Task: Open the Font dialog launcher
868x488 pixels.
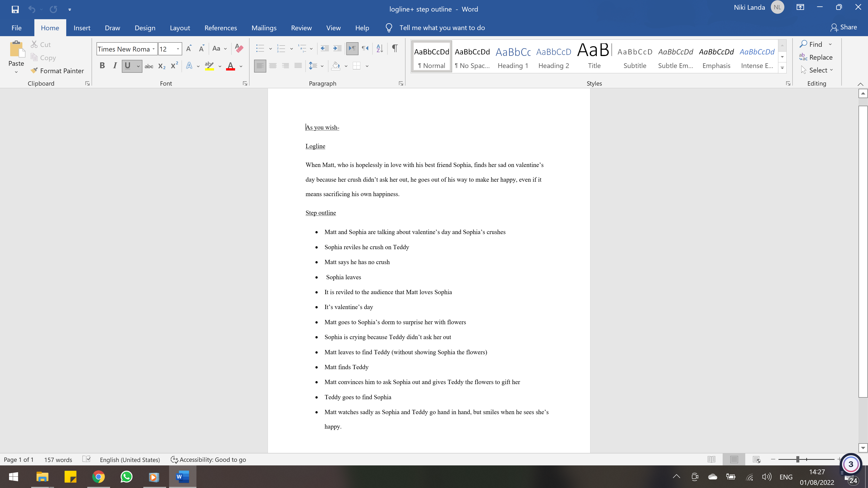Action: pos(245,84)
